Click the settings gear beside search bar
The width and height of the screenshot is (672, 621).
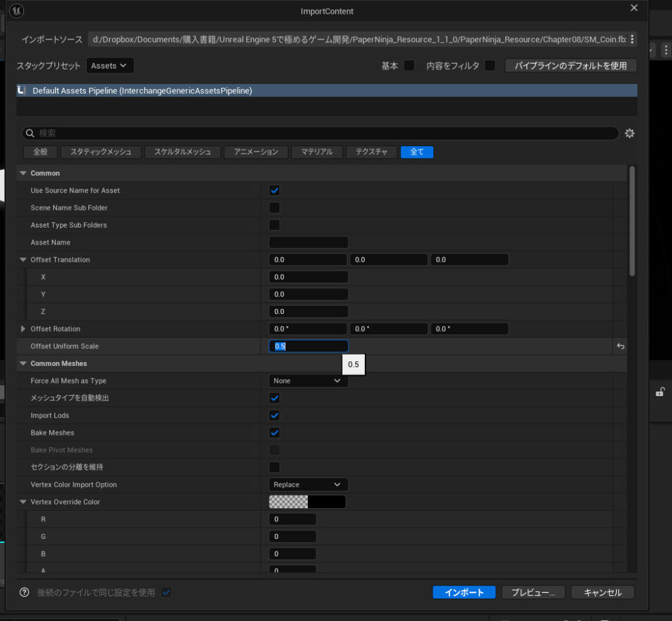pyautogui.click(x=629, y=133)
